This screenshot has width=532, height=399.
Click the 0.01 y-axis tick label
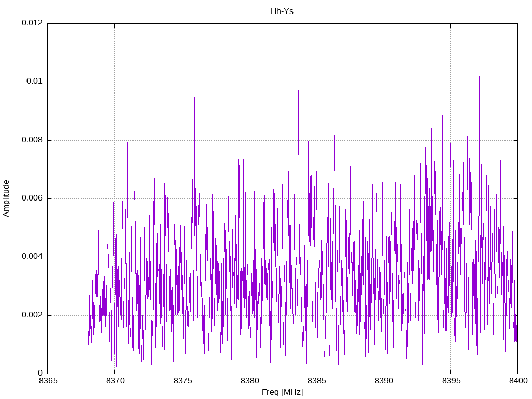click(x=35, y=81)
